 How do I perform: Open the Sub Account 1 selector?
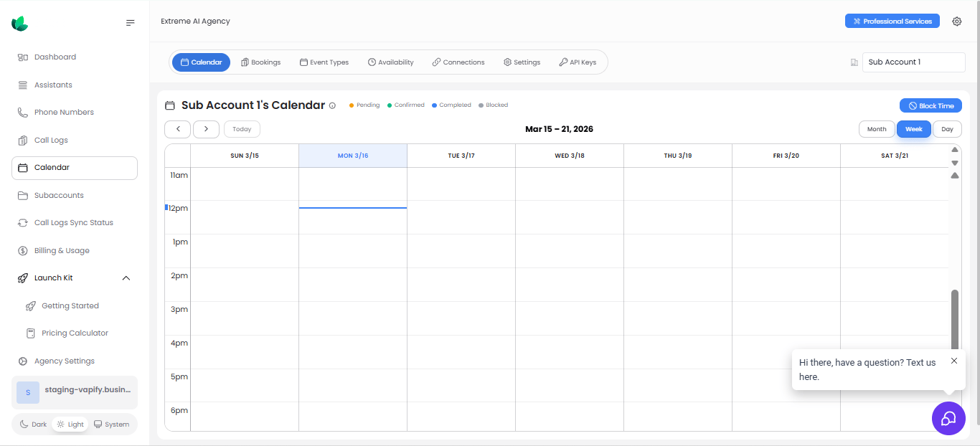(x=913, y=62)
